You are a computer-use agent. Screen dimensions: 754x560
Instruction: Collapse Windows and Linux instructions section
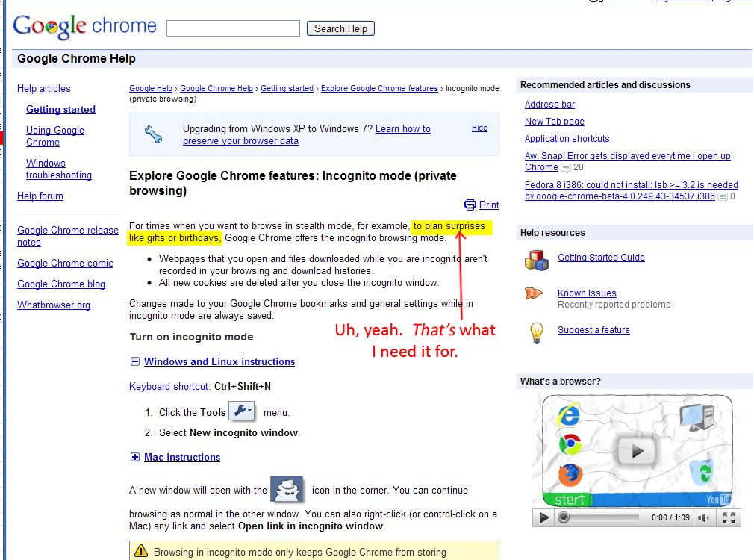pyautogui.click(x=135, y=361)
